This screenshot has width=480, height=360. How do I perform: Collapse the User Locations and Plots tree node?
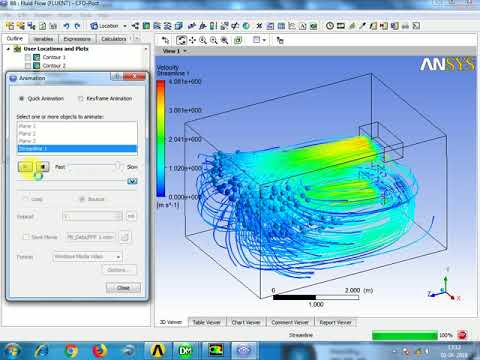click(8, 49)
